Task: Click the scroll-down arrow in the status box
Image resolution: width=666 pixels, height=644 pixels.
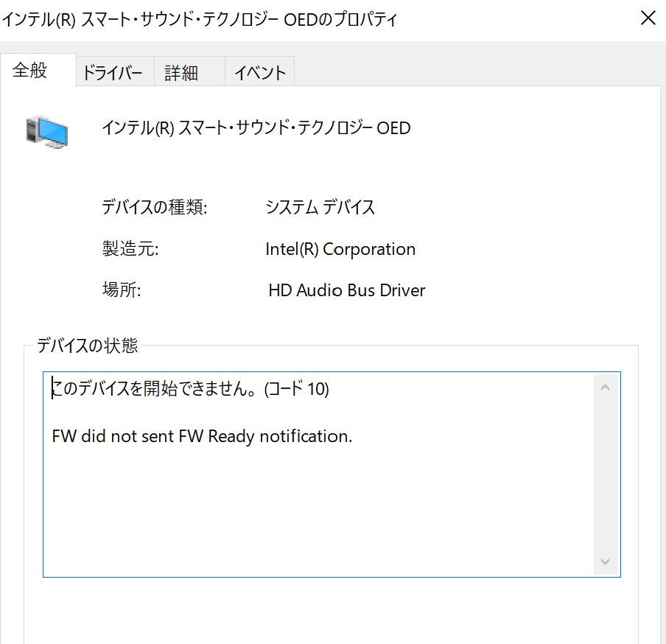Action: tap(606, 561)
